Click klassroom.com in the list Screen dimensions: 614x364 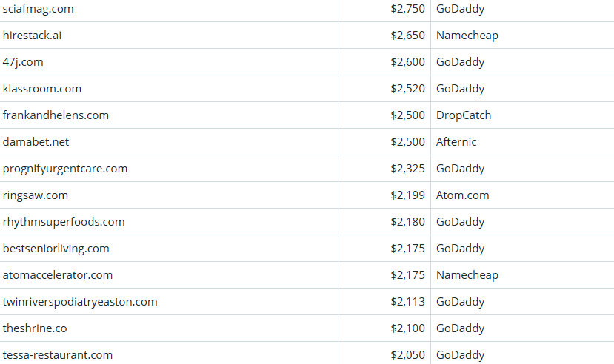coord(42,89)
